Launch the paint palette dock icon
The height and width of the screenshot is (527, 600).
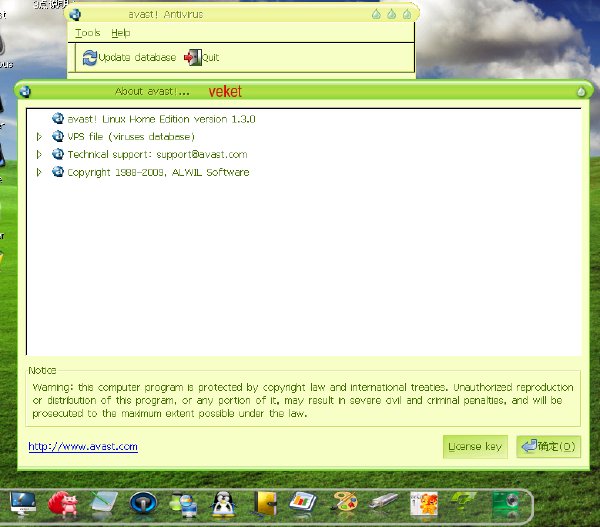point(344,501)
